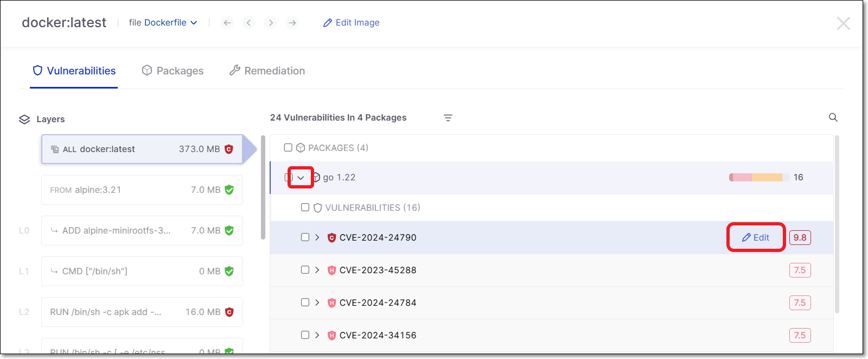
Task: Click green shield on CMD ["/bin/sh"] layer
Action: (229, 272)
